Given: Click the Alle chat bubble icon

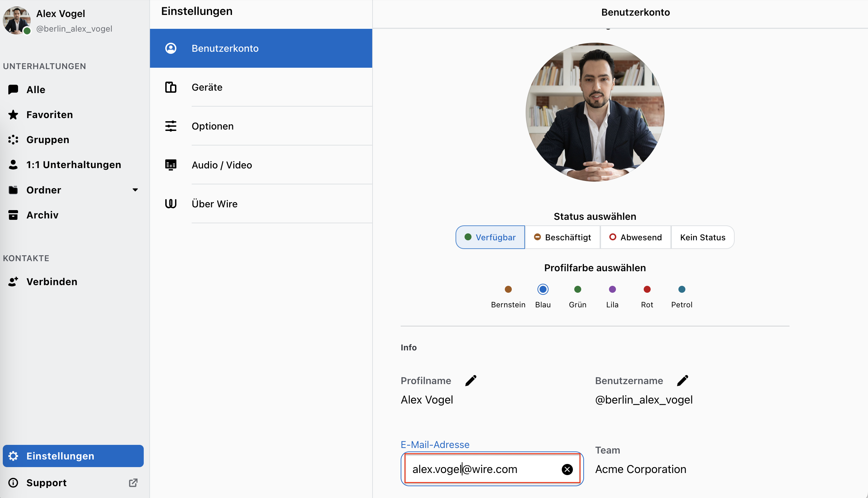Looking at the screenshot, I should click(13, 90).
